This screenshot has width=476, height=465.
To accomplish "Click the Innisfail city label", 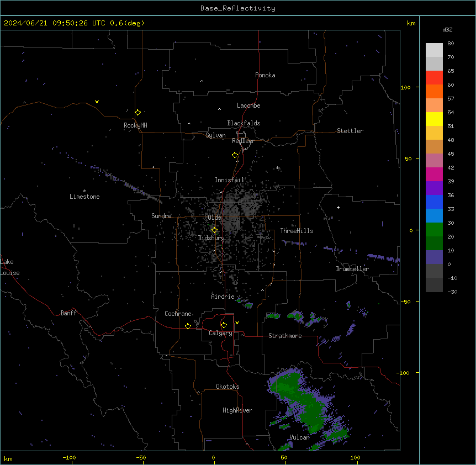I will [x=230, y=180].
